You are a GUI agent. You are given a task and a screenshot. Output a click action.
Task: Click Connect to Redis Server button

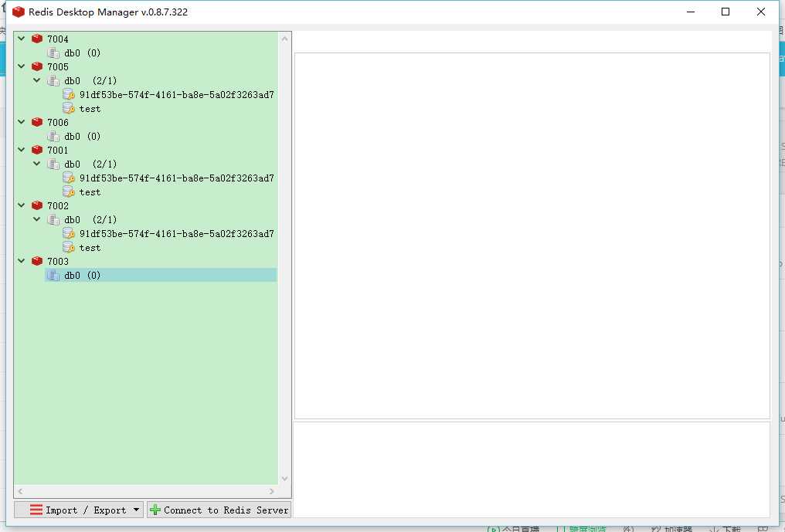tap(219, 510)
